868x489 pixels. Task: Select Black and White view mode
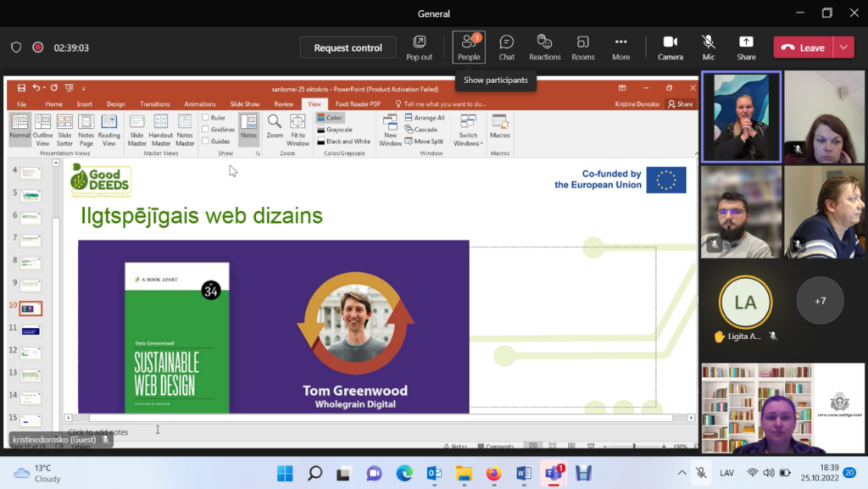pyautogui.click(x=344, y=141)
